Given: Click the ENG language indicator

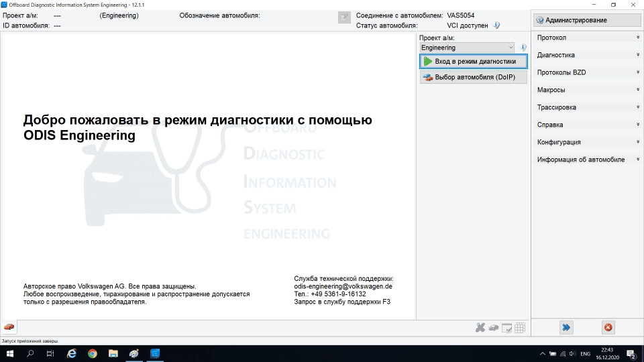Looking at the screenshot, I should pos(585,354).
